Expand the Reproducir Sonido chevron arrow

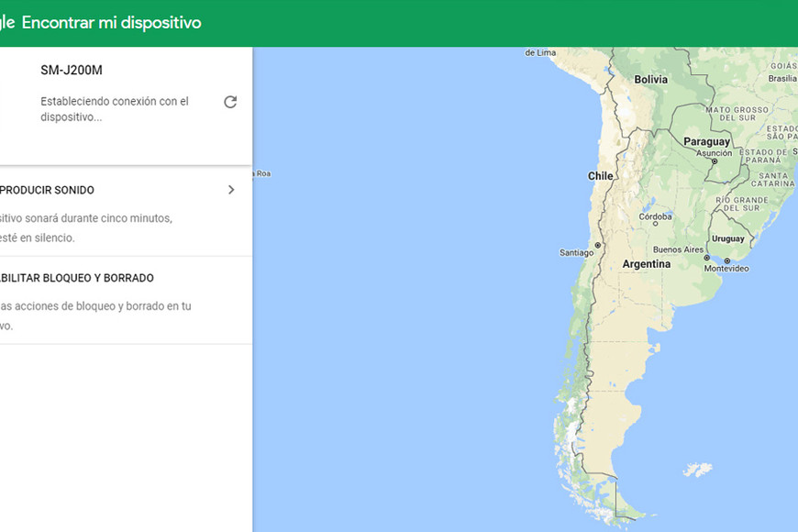(x=231, y=190)
